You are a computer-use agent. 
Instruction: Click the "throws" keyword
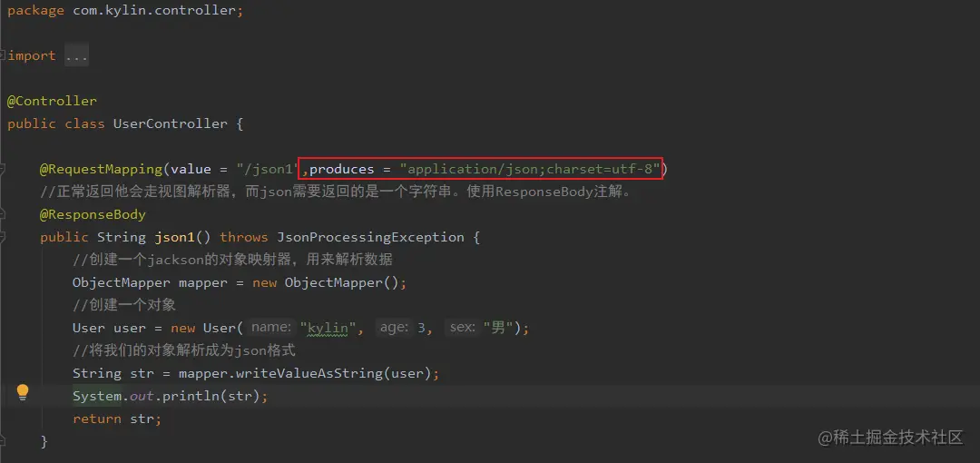pos(244,238)
